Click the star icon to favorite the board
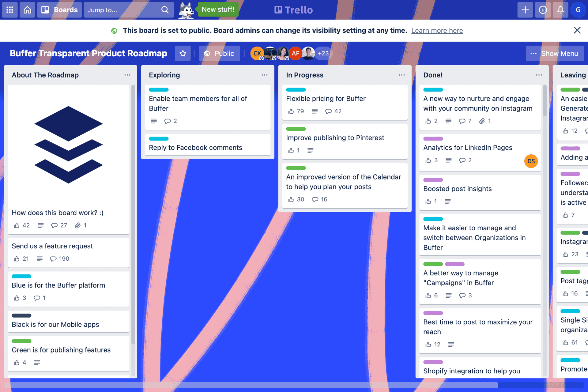Viewport: 588px width, 392px height. click(183, 53)
